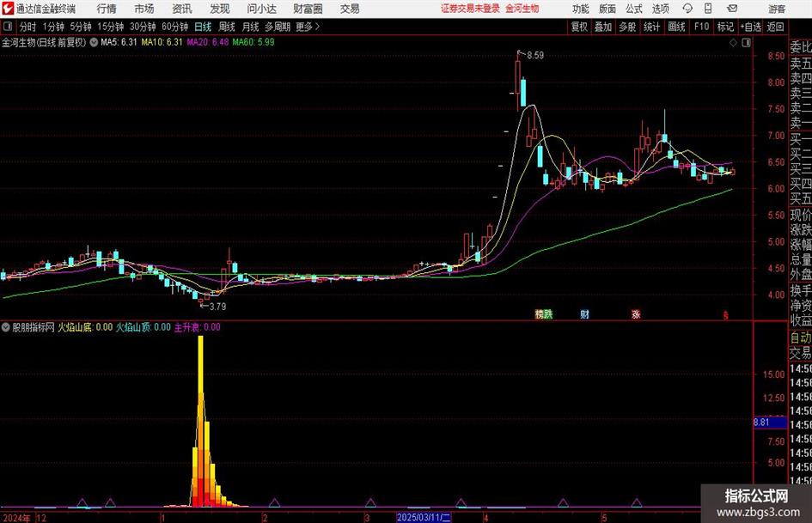Click the 金河生物 stock name in title bar
Image resolution: width=812 pixels, height=523 pixels.
[x=522, y=9]
